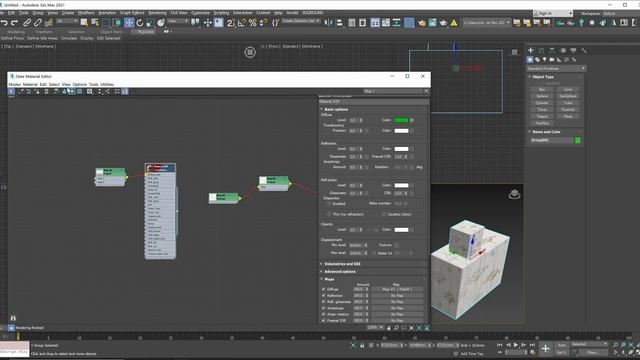Open the Utilities wrench tab
This screenshot has height=360, width=640.
tap(584, 50)
